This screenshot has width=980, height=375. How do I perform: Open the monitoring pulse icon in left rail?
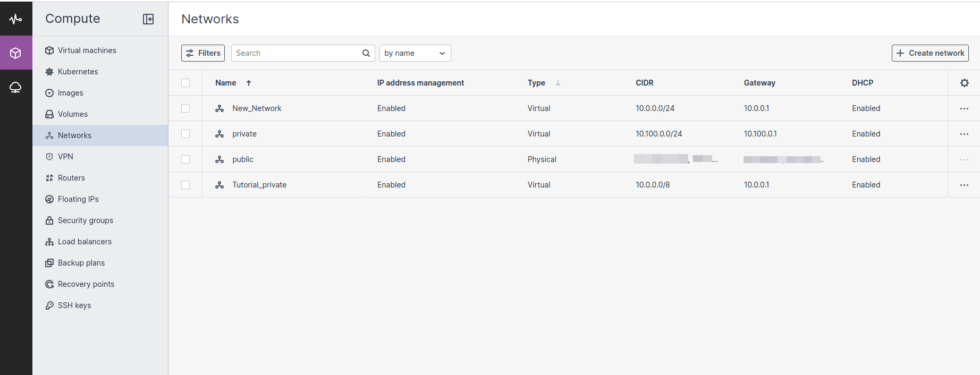tap(16, 19)
